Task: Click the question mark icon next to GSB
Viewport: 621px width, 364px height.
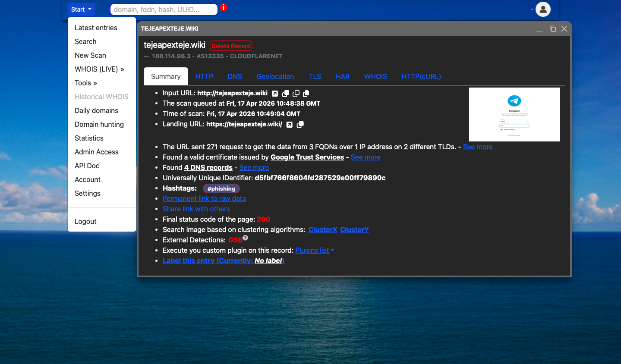Action: click(245, 238)
